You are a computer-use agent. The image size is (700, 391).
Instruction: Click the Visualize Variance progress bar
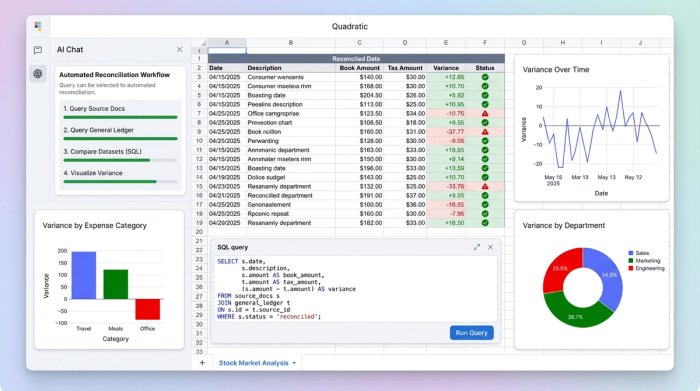121,182
